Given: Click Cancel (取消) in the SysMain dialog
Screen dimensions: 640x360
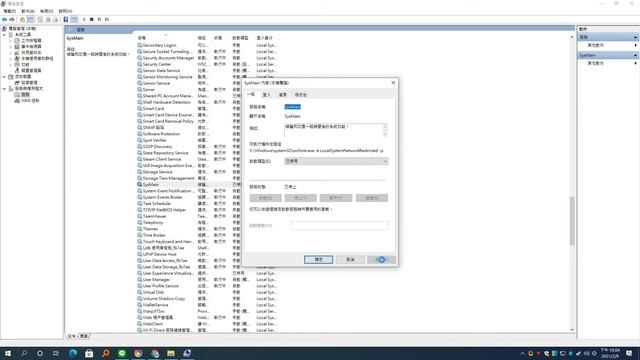Looking at the screenshot, I should pyautogui.click(x=350, y=260).
